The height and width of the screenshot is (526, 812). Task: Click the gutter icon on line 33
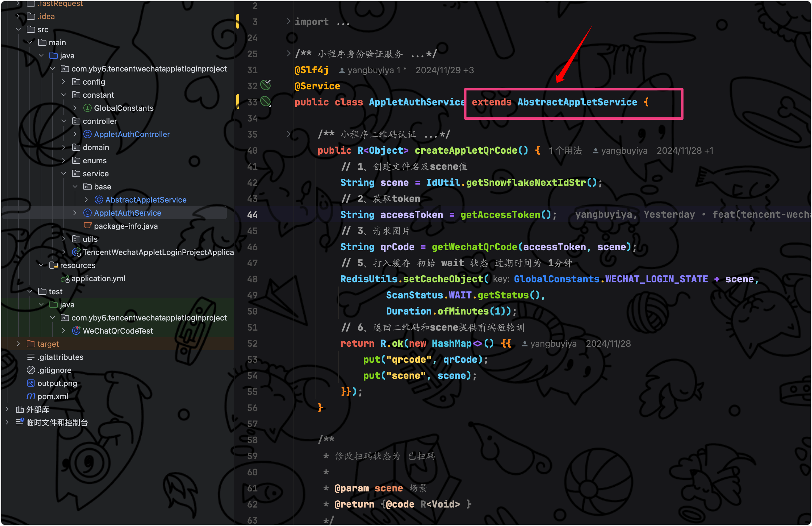tap(266, 101)
